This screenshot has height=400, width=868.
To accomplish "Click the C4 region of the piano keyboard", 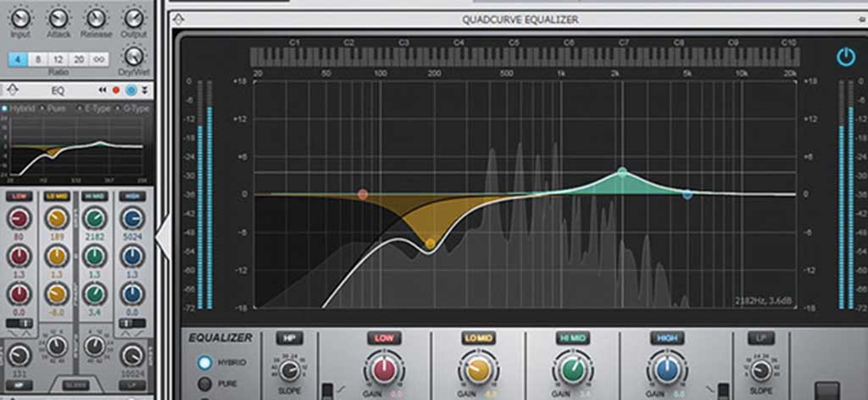I will (x=459, y=57).
